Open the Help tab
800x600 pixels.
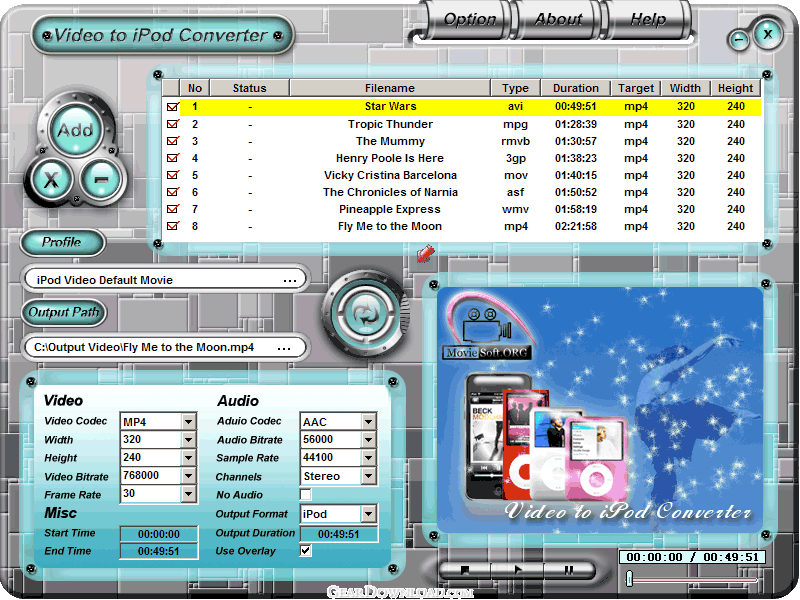coord(647,19)
